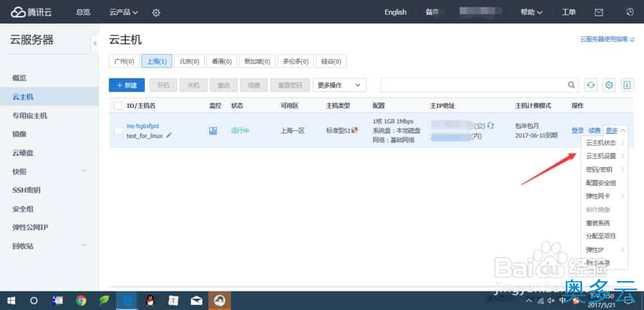The image size is (644, 310).
Task: Open the 更多操作 dropdown
Action: pos(339,86)
